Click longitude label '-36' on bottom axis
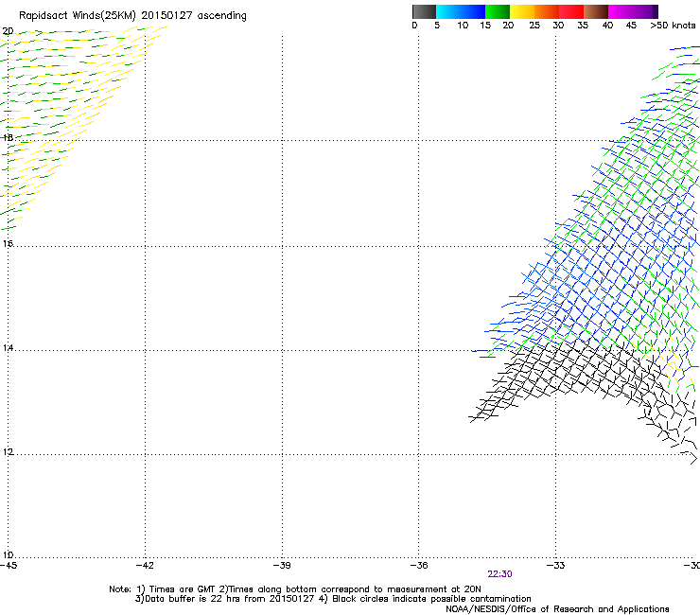 tap(419, 566)
